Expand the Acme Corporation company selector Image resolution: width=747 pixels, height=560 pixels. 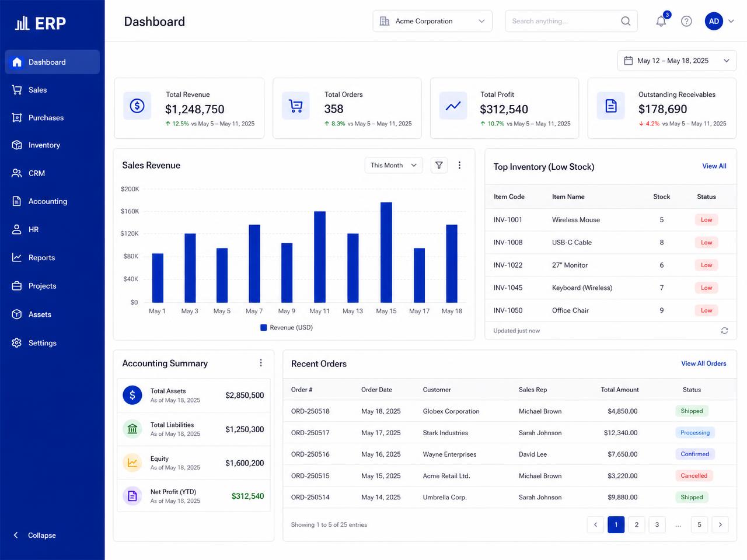[x=432, y=21]
